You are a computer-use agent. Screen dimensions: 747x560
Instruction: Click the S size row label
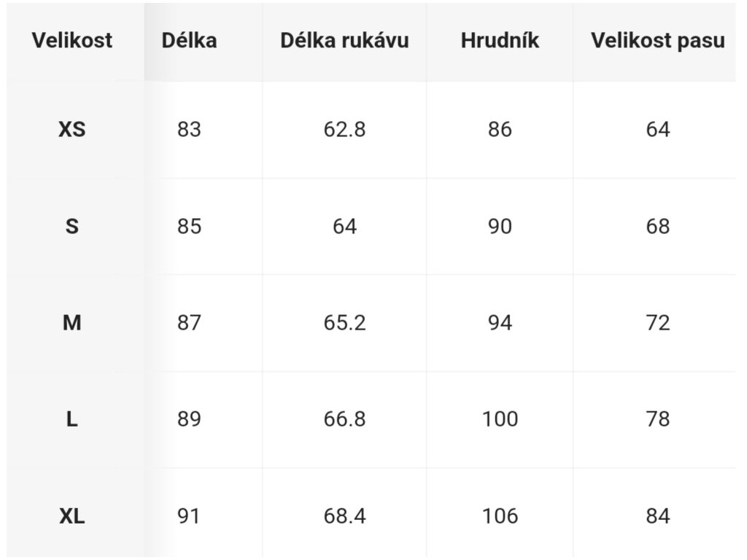(x=72, y=226)
